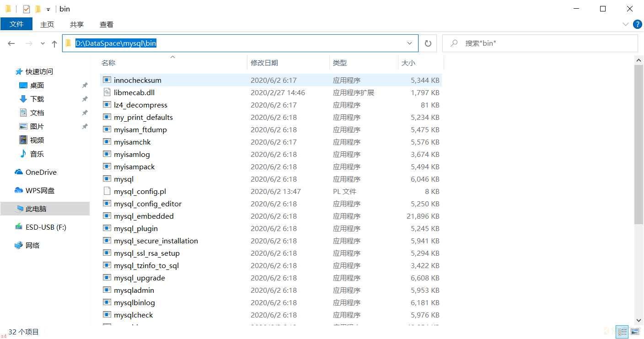Click the Back navigation arrow
The width and height of the screenshot is (644, 339).
11,43
